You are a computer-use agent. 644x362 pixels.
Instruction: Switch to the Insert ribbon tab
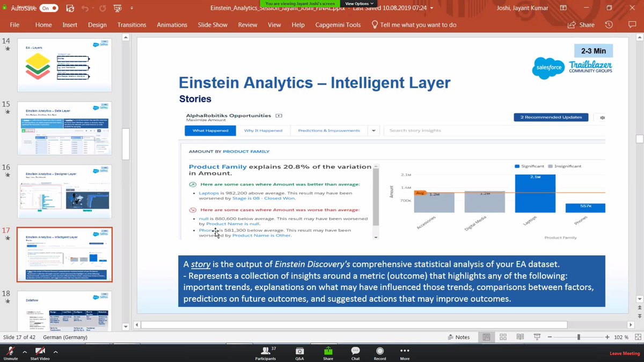point(70,25)
